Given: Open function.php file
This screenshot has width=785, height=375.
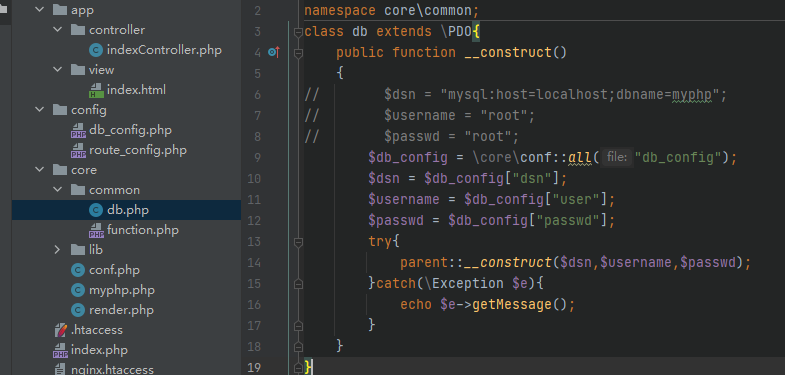Looking at the screenshot, I should 143,230.
